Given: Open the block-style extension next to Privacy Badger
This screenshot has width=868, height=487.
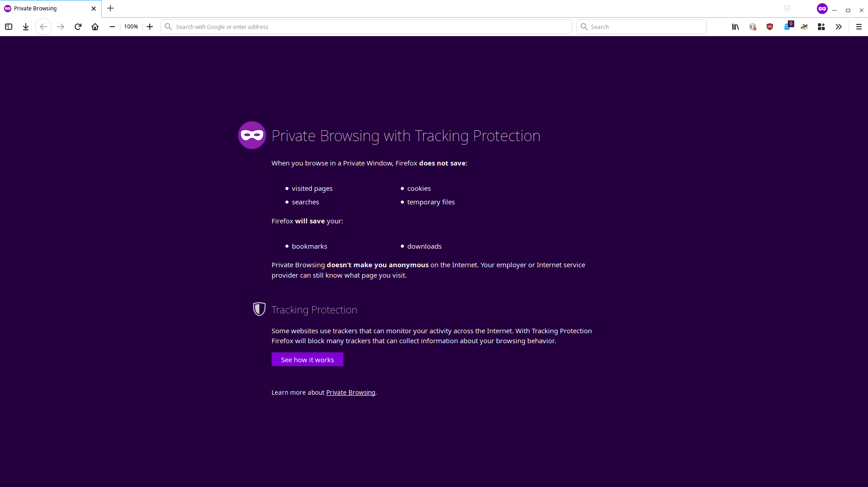Looking at the screenshot, I should [x=821, y=27].
